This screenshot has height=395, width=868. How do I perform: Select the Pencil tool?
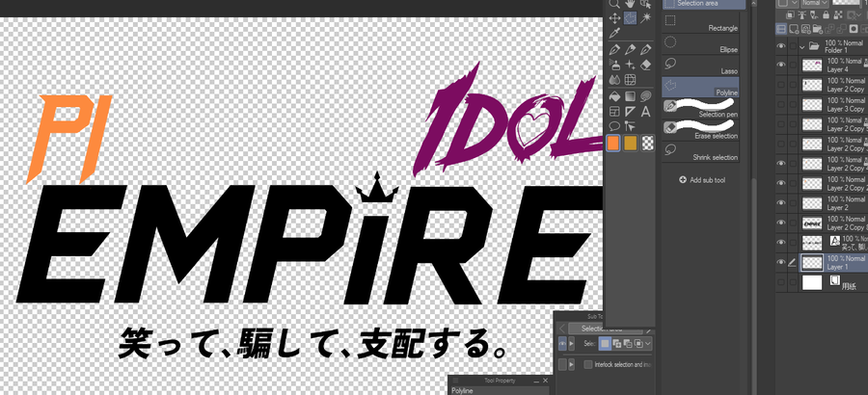click(630, 50)
